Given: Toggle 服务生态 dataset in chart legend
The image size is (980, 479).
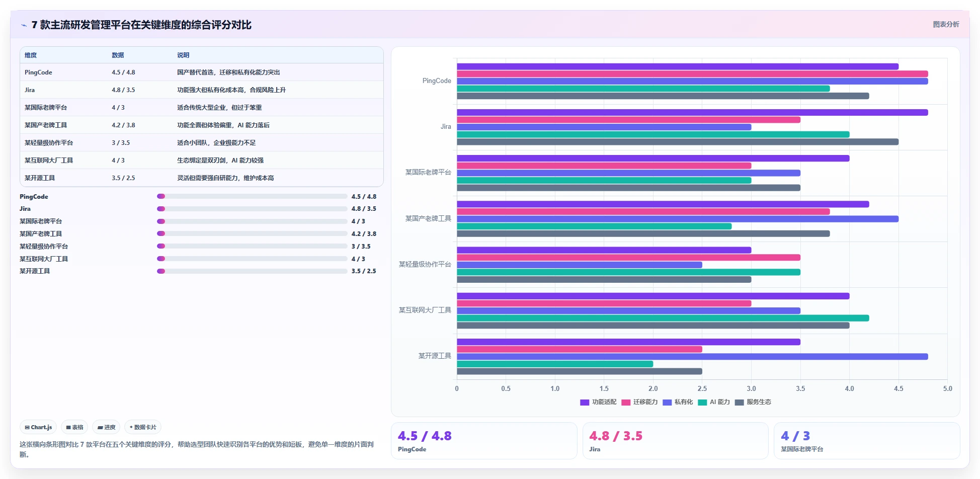Looking at the screenshot, I should click(753, 402).
